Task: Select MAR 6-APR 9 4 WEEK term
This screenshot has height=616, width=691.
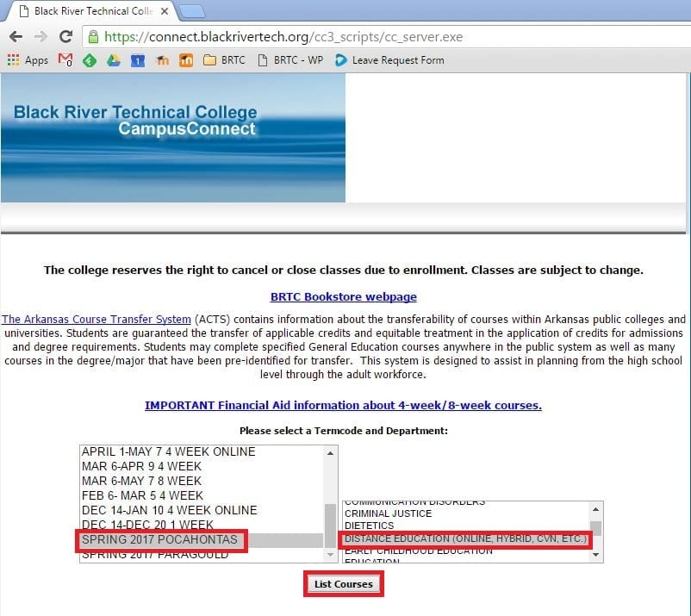Action: click(x=202, y=466)
